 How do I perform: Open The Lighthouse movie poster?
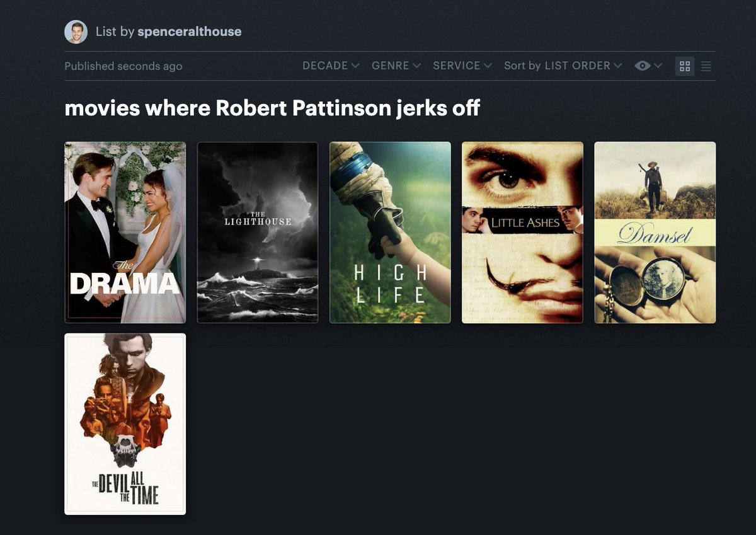[x=258, y=233]
